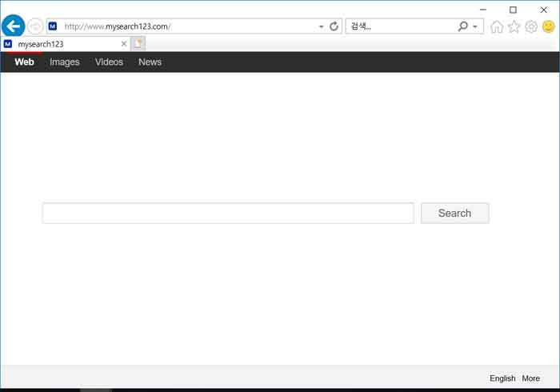Open Favorites with the star icon
The height and width of the screenshot is (392, 560).
[514, 26]
